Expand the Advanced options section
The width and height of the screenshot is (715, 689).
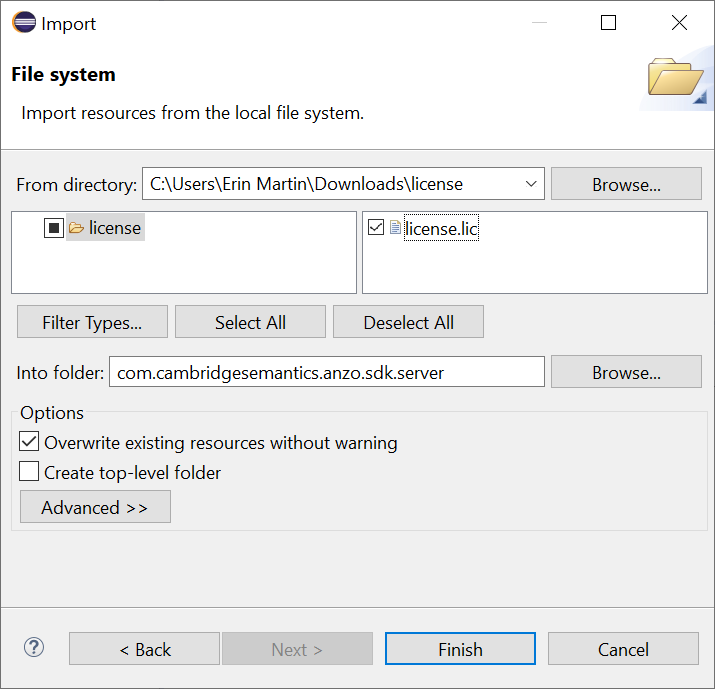95,507
